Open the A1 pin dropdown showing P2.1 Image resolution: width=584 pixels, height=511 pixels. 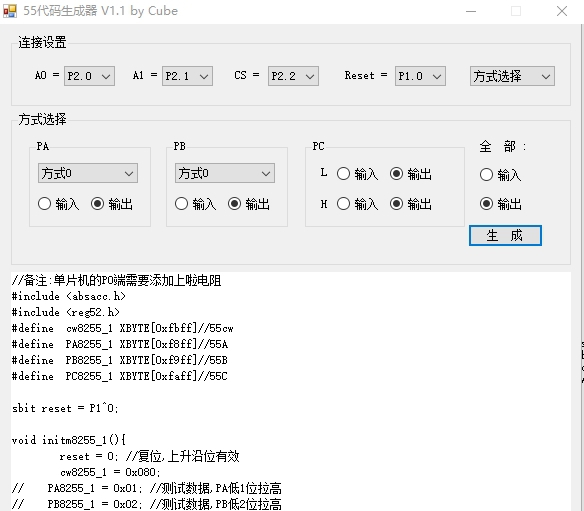pyautogui.click(x=187, y=76)
